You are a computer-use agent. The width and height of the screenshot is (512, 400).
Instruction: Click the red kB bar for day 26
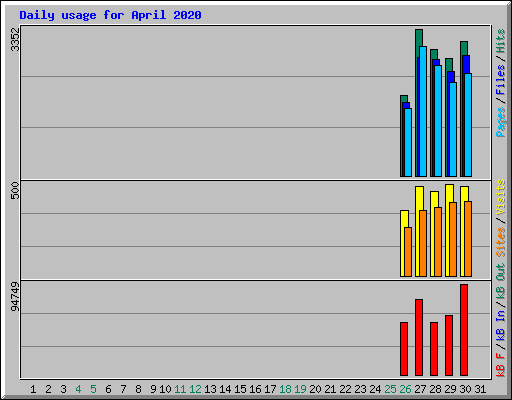tap(404, 349)
